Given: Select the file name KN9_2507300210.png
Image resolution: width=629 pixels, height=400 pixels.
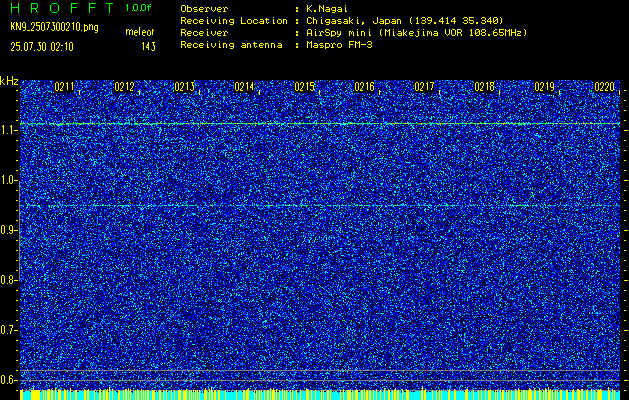Looking at the screenshot, I should click(54, 27).
